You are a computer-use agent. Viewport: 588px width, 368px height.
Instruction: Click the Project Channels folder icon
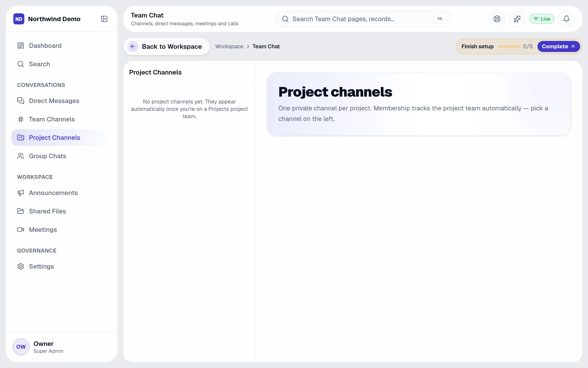click(21, 138)
